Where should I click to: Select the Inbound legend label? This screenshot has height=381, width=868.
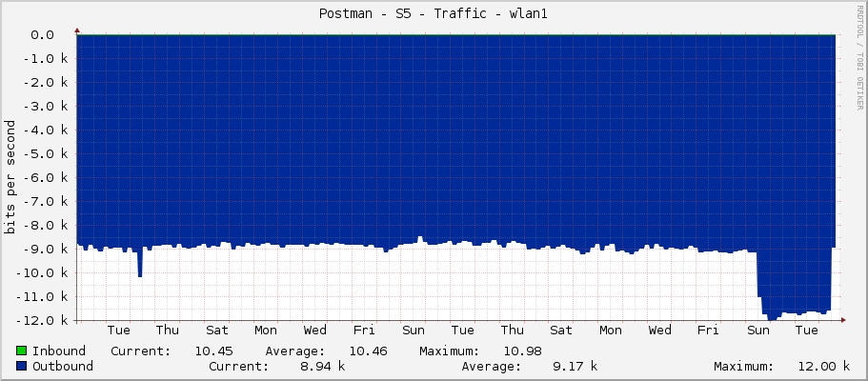coord(59,351)
